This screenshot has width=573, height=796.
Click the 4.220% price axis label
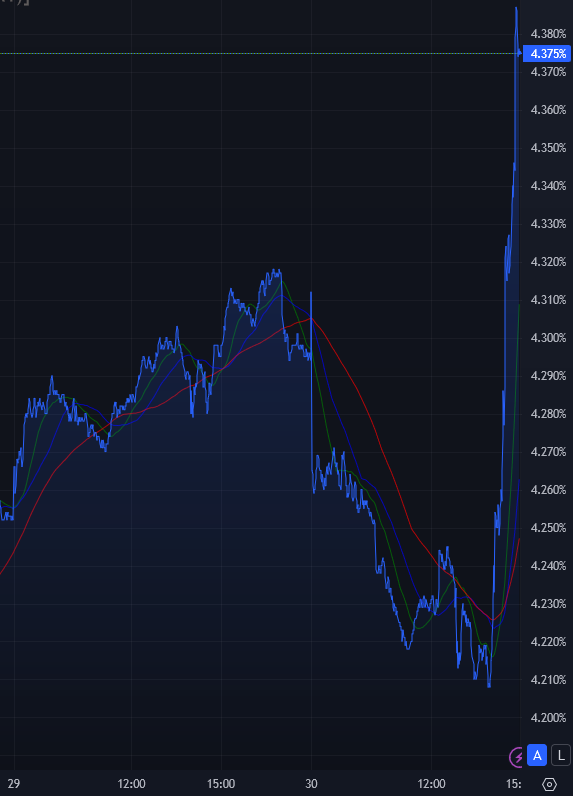[x=548, y=642]
